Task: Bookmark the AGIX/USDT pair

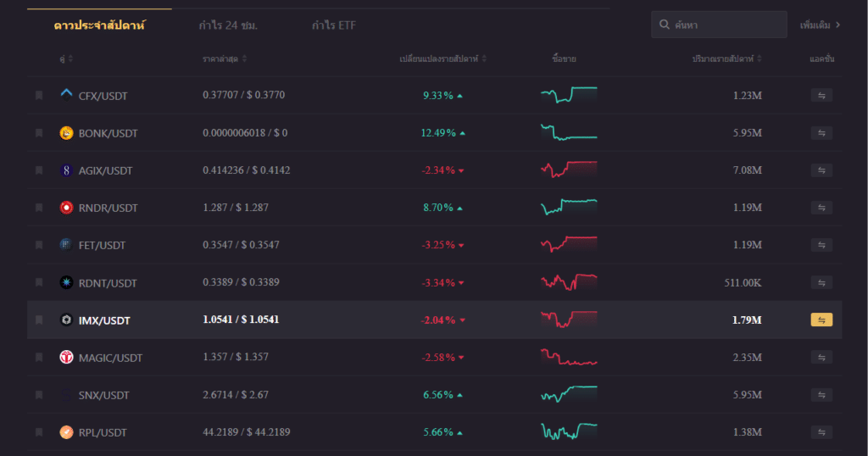Action: tap(39, 170)
